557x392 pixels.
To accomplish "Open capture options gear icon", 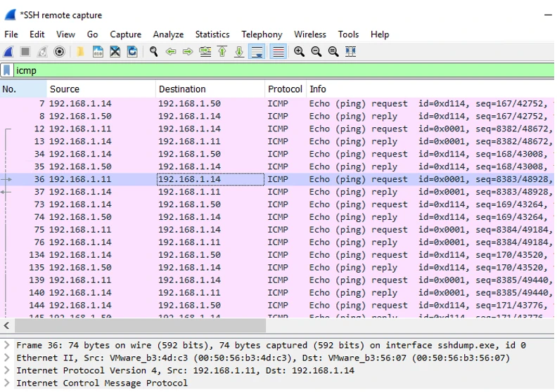I will click(x=59, y=52).
